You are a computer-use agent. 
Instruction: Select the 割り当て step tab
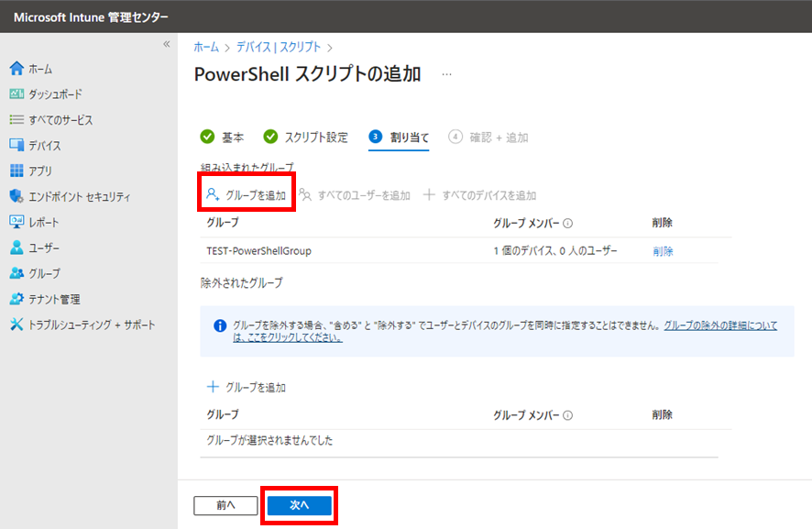click(399, 138)
